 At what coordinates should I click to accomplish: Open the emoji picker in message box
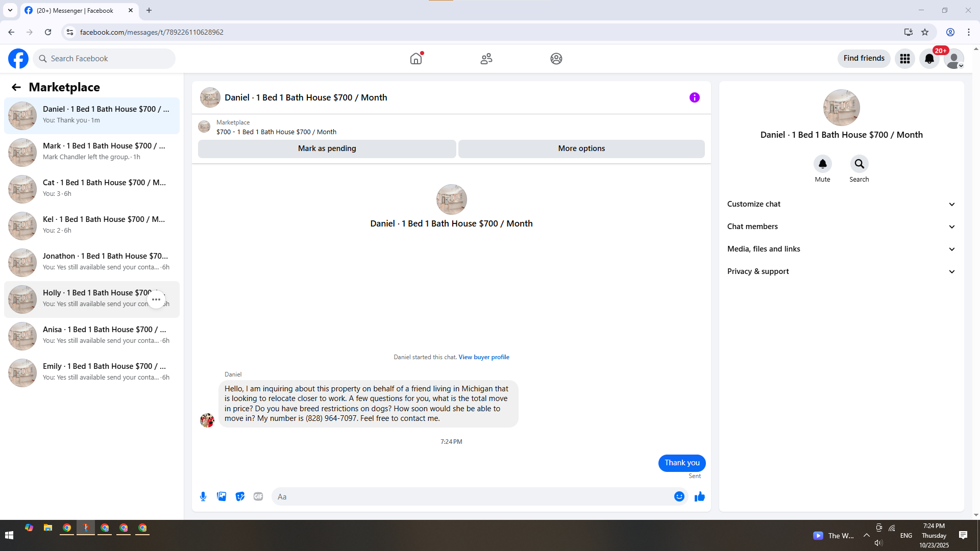coord(679,496)
